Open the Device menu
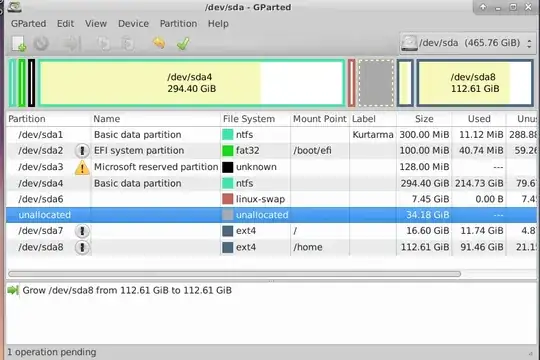The width and height of the screenshot is (540, 360). point(133,23)
